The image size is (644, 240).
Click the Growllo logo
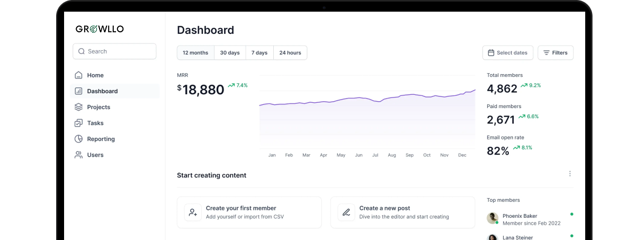(100, 29)
